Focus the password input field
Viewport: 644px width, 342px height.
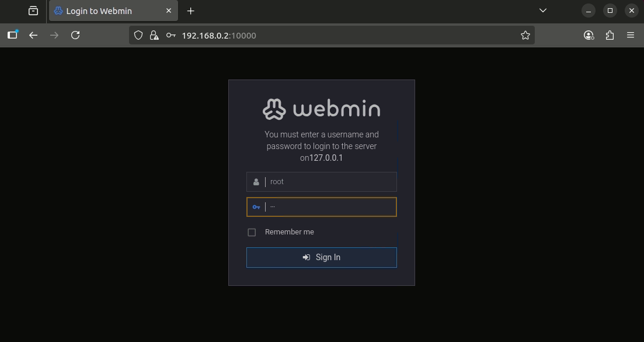click(330, 207)
